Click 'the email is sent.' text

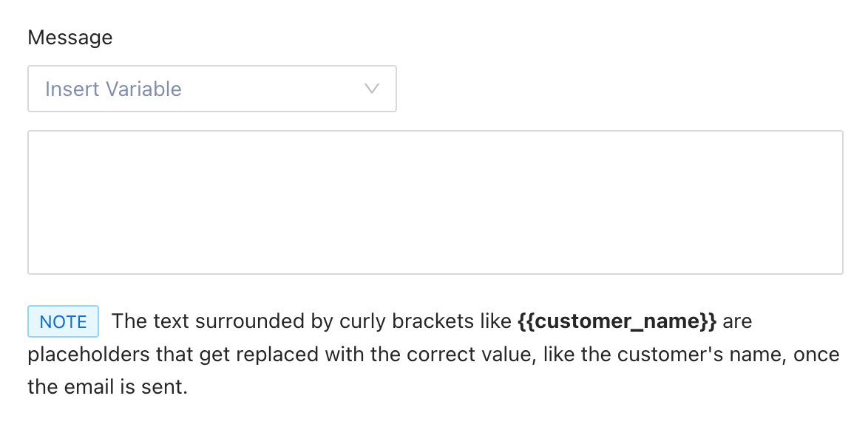[x=108, y=387]
